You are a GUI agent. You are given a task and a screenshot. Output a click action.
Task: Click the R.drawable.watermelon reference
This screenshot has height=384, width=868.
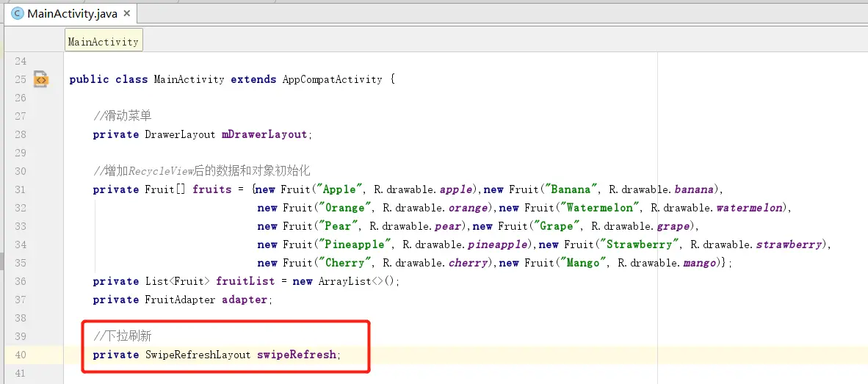[717, 208]
